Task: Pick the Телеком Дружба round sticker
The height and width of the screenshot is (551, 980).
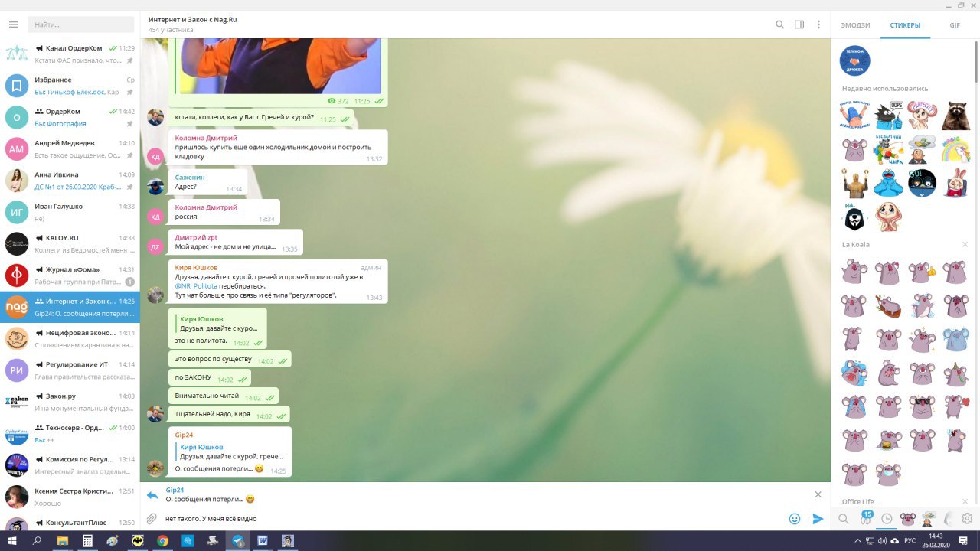Action: tap(854, 60)
